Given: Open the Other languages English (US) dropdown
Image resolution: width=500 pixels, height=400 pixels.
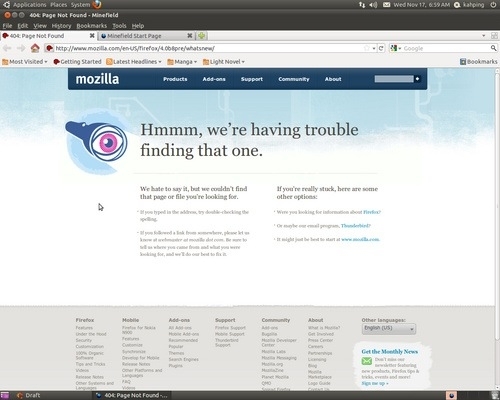Looking at the screenshot, I should pos(389,328).
